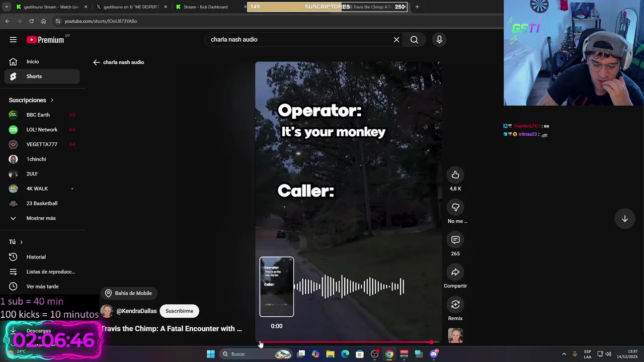This screenshot has height=362, width=644.
Task: Open the YouTube hamburger guide menu
Action: 13,40
